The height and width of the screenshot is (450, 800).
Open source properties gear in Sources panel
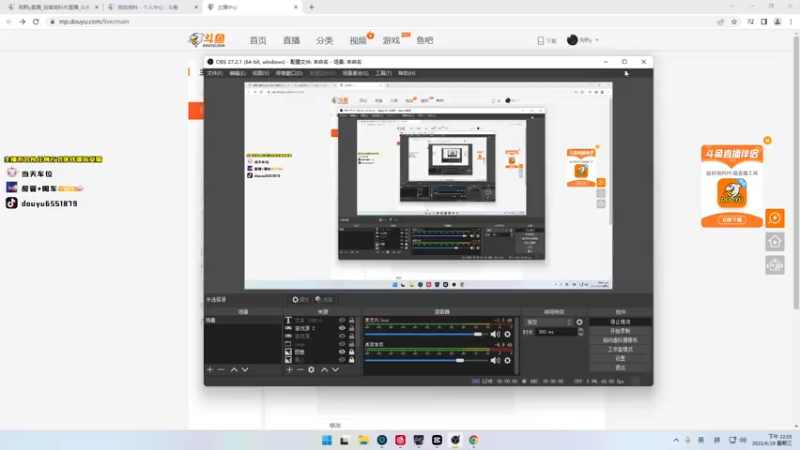(311, 369)
